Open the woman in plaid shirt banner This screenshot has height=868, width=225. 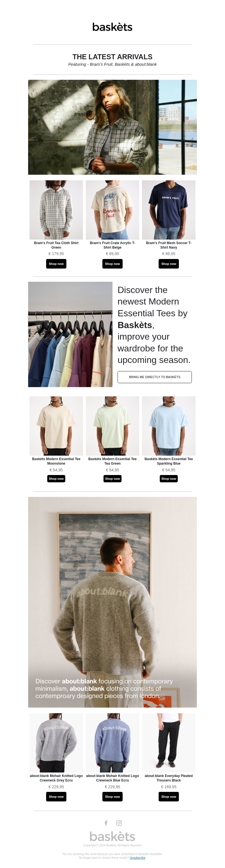click(x=112, y=127)
